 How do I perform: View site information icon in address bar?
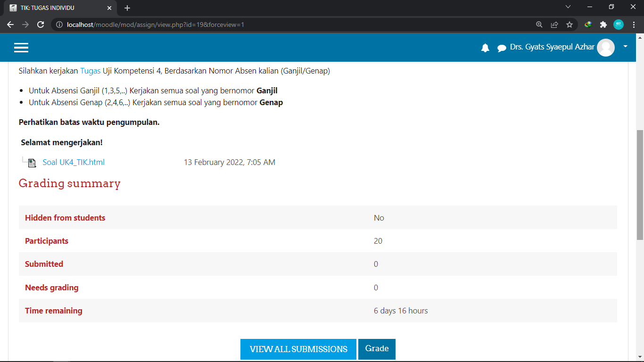[59, 25]
